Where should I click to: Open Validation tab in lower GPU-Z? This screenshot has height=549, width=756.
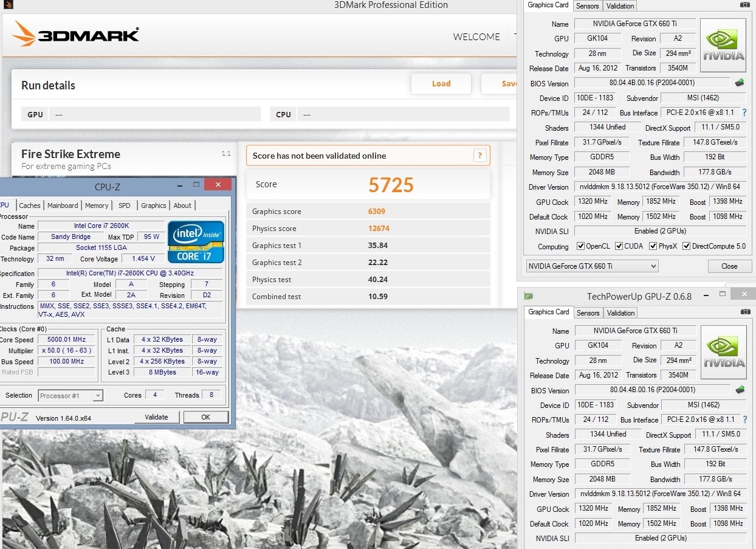coord(620,313)
